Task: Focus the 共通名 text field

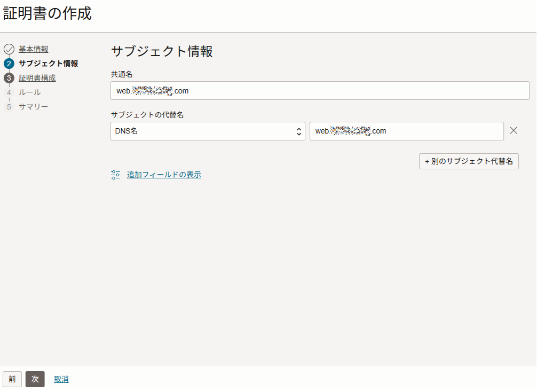Action: [320, 91]
